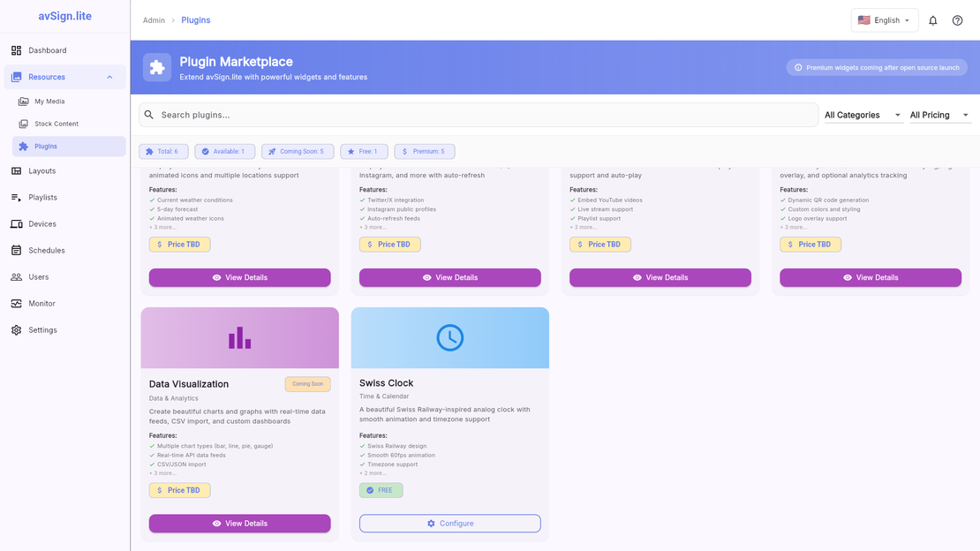Click the Plugins puzzle icon in sidebar
This screenshot has height=551, width=980.
23,147
